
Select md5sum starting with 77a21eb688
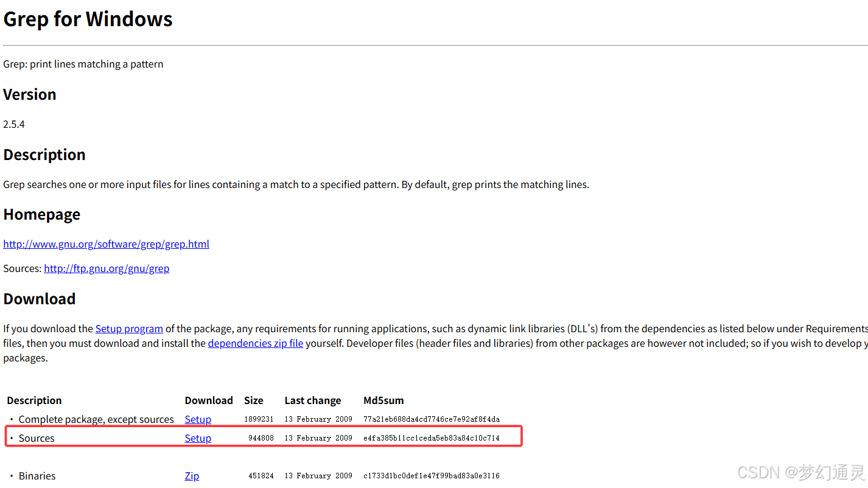coord(432,419)
